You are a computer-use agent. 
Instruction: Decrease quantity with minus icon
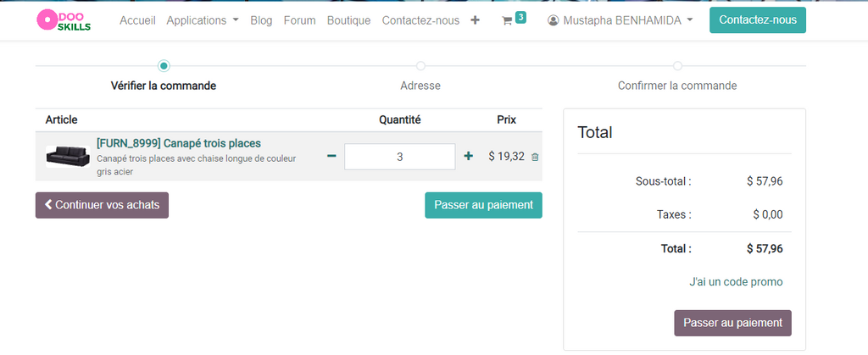click(x=331, y=156)
